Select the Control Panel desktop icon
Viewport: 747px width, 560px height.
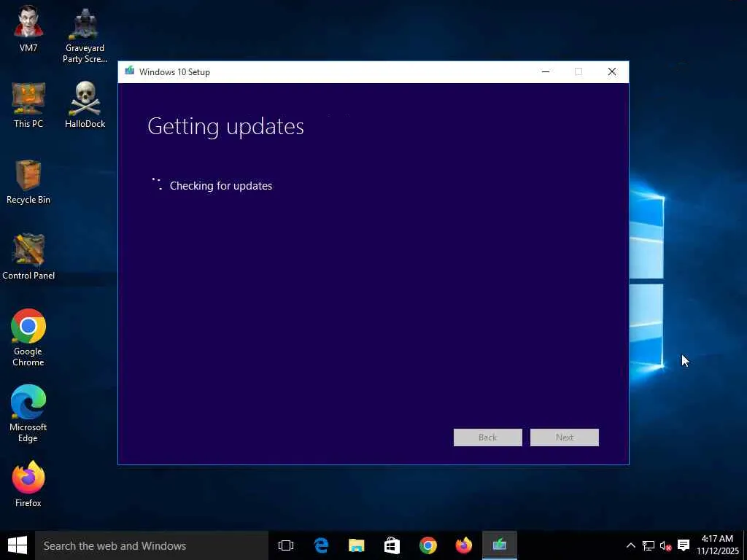point(28,257)
